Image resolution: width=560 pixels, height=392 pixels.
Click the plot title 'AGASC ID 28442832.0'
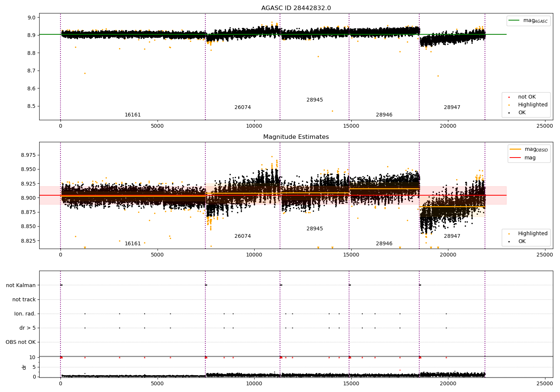click(296, 8)
